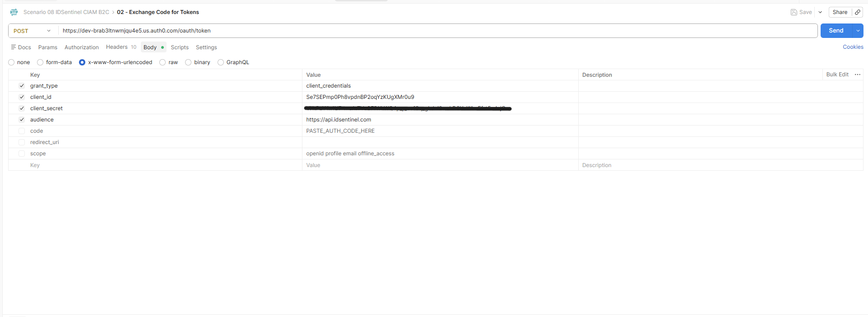Click the grant_type key cell
Screen dimensions: 868x317
pyautogui.click(x=165, y=86)
